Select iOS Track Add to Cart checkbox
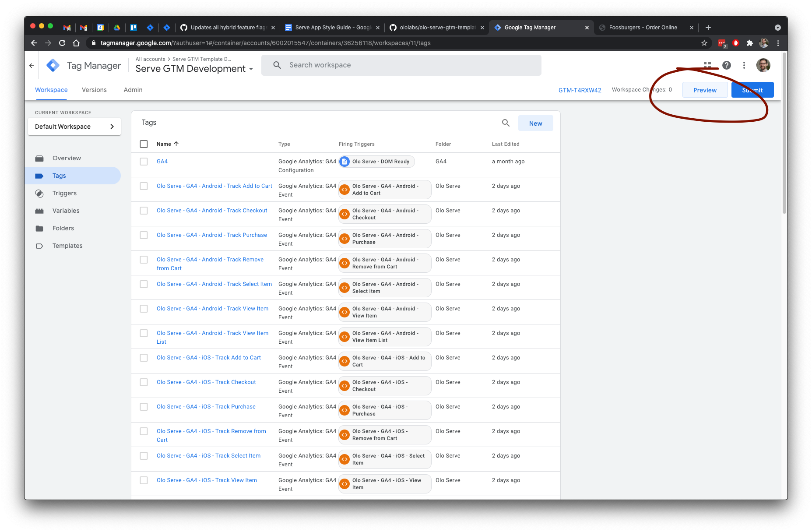 pyautogui.click(x=144, y=358)
